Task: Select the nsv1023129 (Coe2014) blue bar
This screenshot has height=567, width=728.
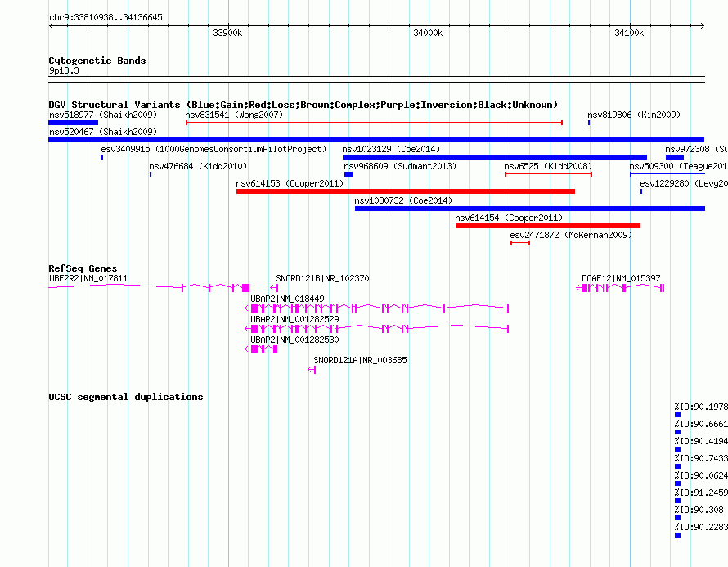Action: tap(494, 157)
